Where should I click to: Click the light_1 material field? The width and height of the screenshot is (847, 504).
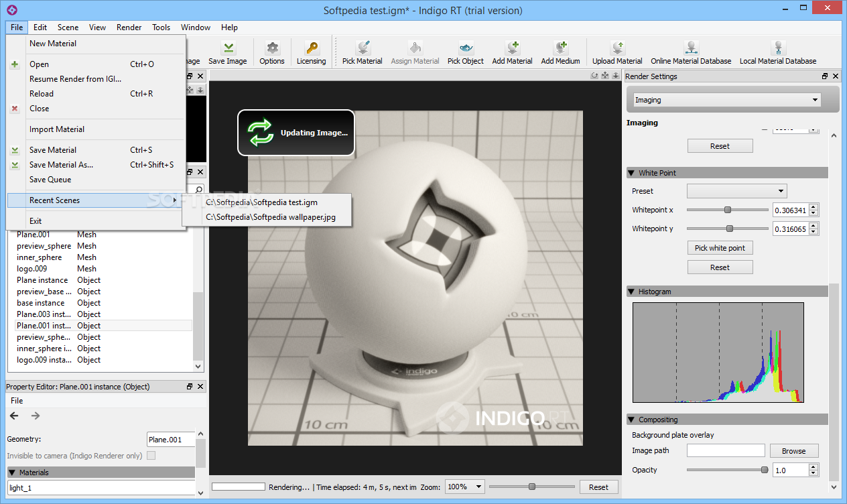[101, 488]
